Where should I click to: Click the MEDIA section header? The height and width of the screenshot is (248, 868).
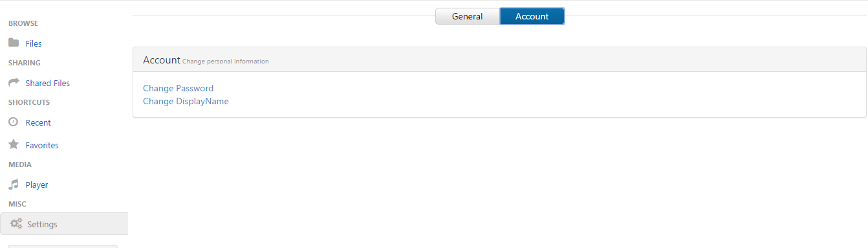click(x=20, y=164)
